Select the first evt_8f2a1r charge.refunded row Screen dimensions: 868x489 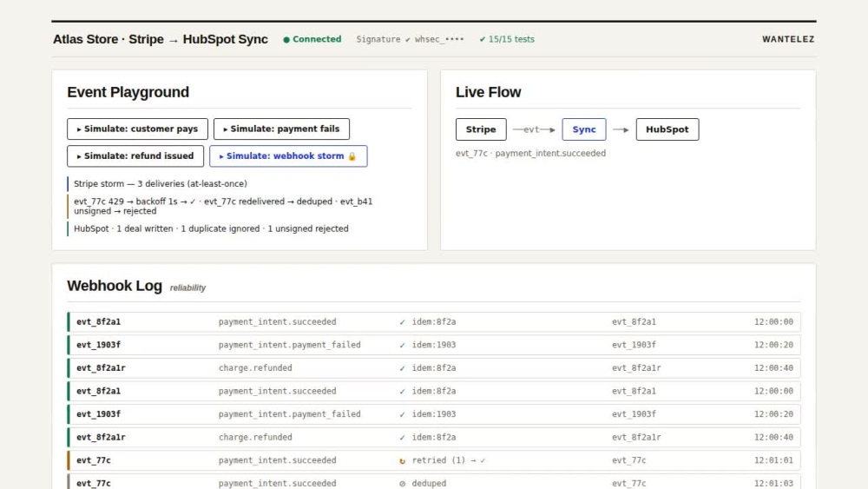(434, 368)
